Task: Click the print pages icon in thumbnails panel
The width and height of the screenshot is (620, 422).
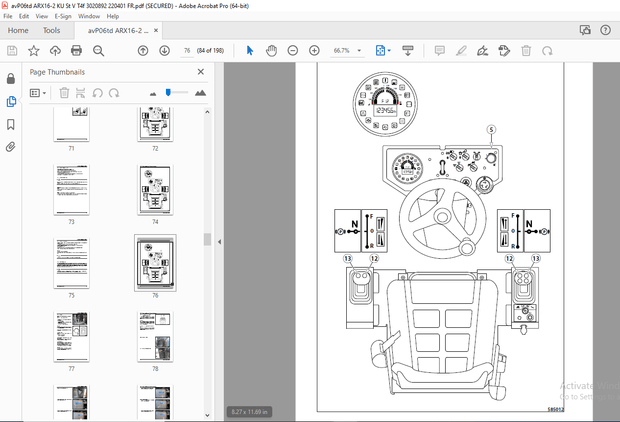Action: [x=80, y=93]
